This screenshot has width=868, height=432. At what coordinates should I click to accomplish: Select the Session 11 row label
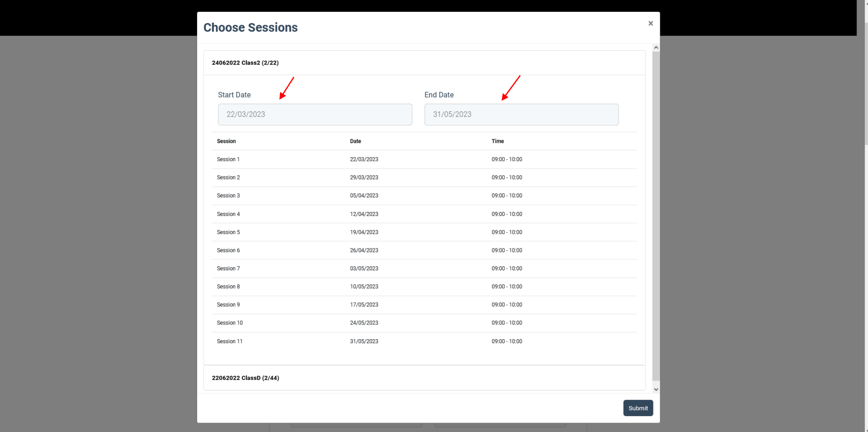point(230,342)
